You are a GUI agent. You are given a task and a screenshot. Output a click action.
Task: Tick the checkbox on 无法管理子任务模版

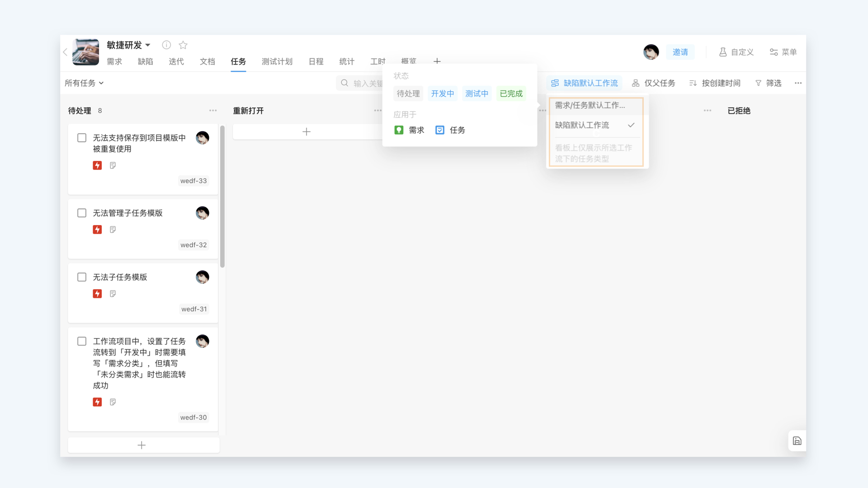pos(82,213)
